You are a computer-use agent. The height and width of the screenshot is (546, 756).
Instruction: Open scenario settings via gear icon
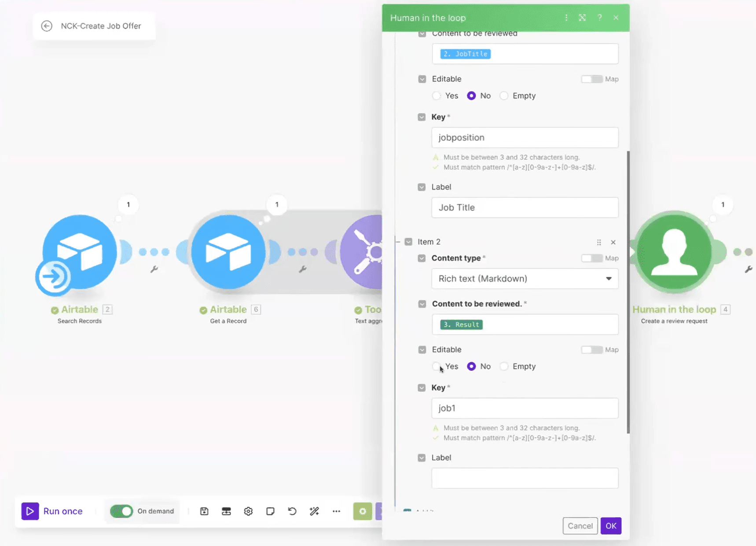[x=248, y=511]
